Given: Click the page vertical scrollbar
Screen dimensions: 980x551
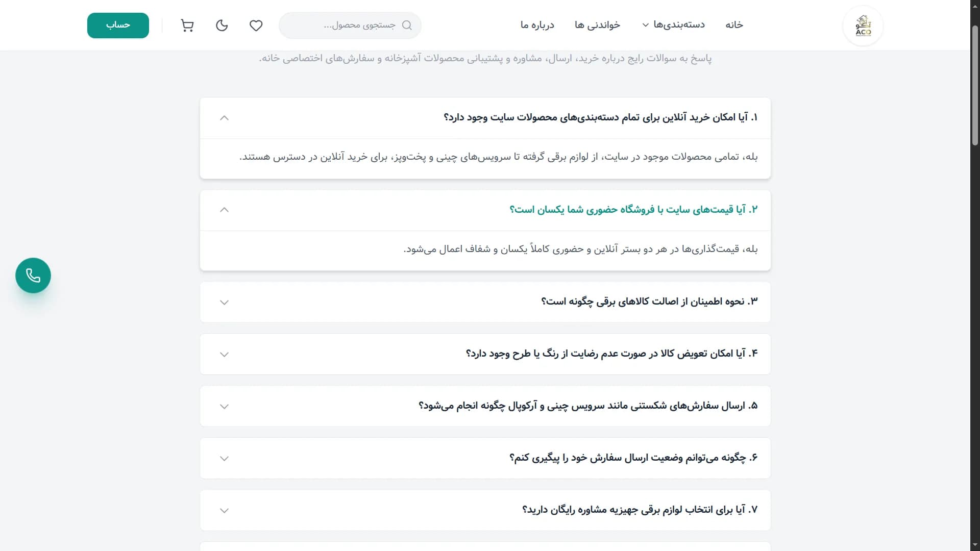Looking at the screenshot, I should click(975, 275).
